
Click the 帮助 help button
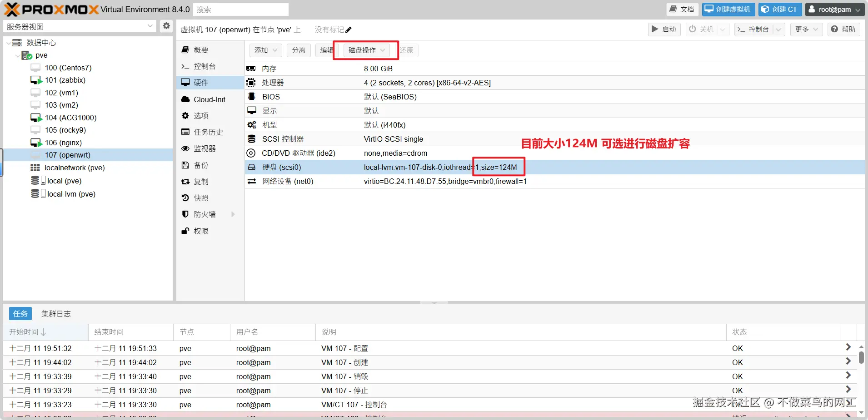coord(844,30)
